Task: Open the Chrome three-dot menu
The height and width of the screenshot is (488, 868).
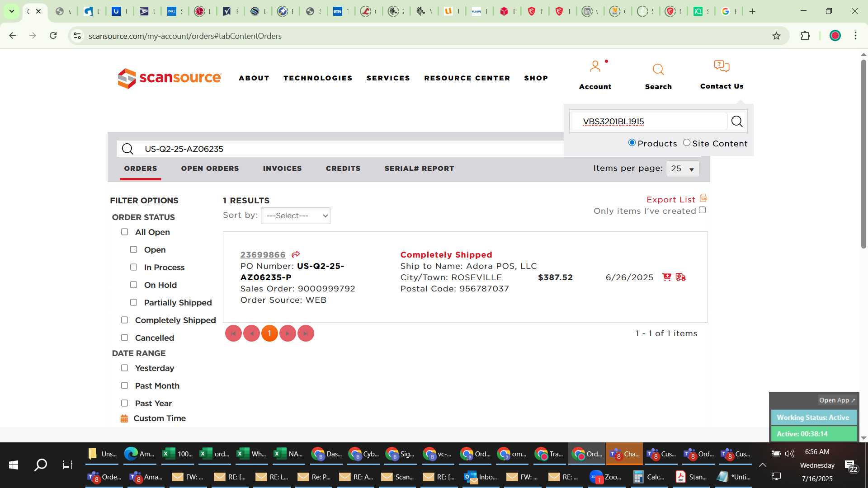Action: click(x=855, y=36)
